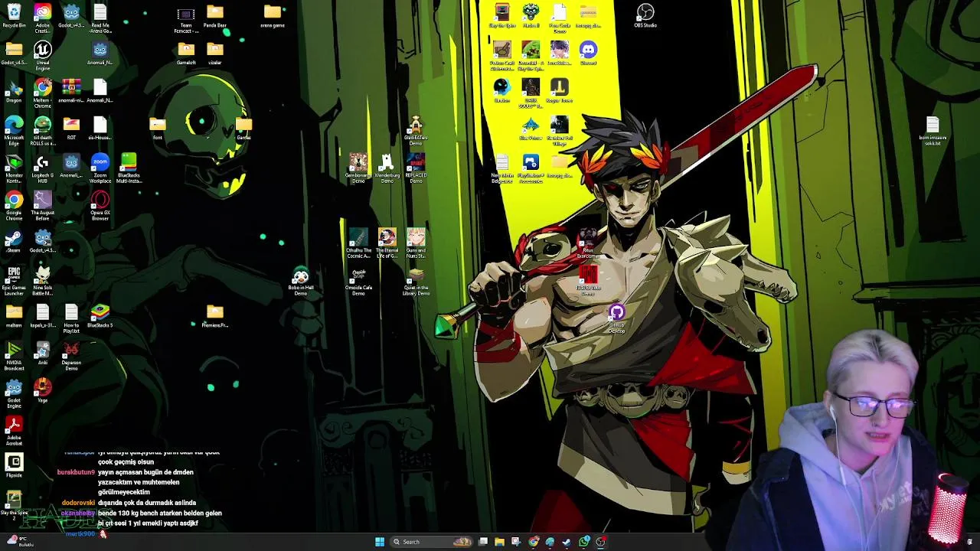Open GladiEATers Demo shortcut
Viewport: 980px width, 551px height.
[x=416, y=131]
